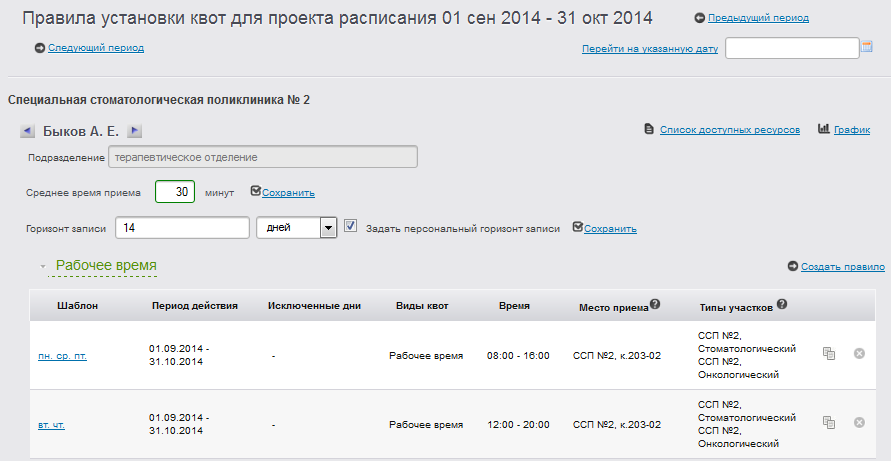Delete the пн. ср. пт. rule

pyautogui.click(x=859, y=354)
